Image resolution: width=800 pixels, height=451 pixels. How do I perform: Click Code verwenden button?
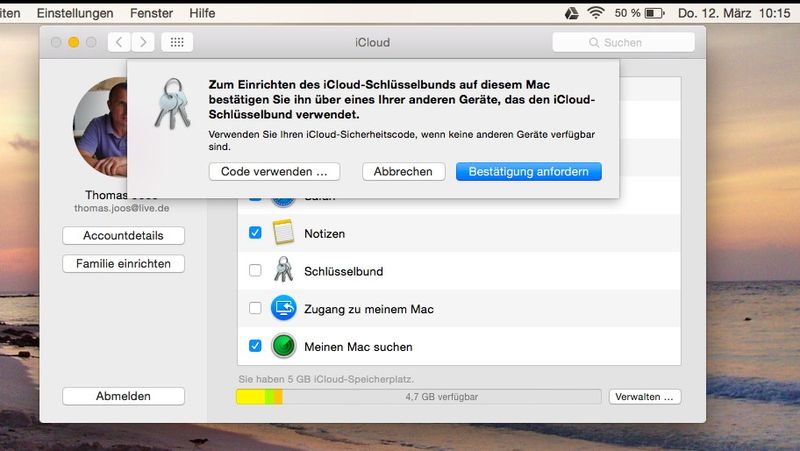[x=274, y=171]
